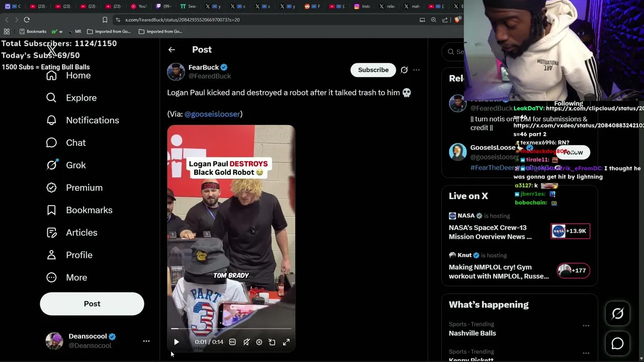644x362 pixels.
Task: Bookmark this page in address bar
Action: [105, 20]
